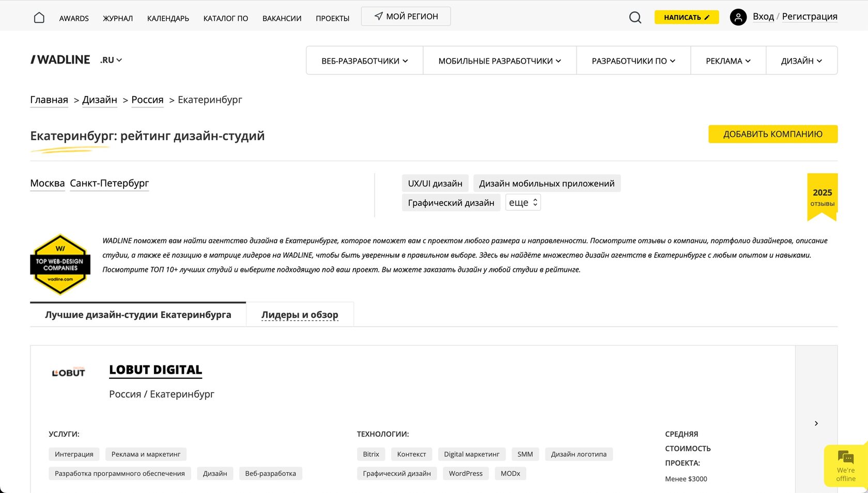This screenshot has width=868, height=493.
Task: Click the right arrow on LOBUT DIGITAL card
Action: point(816,423)
